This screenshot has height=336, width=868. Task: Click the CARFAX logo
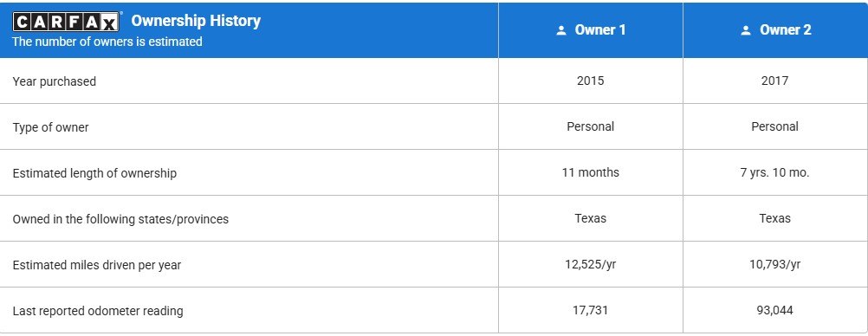(66, 22)
